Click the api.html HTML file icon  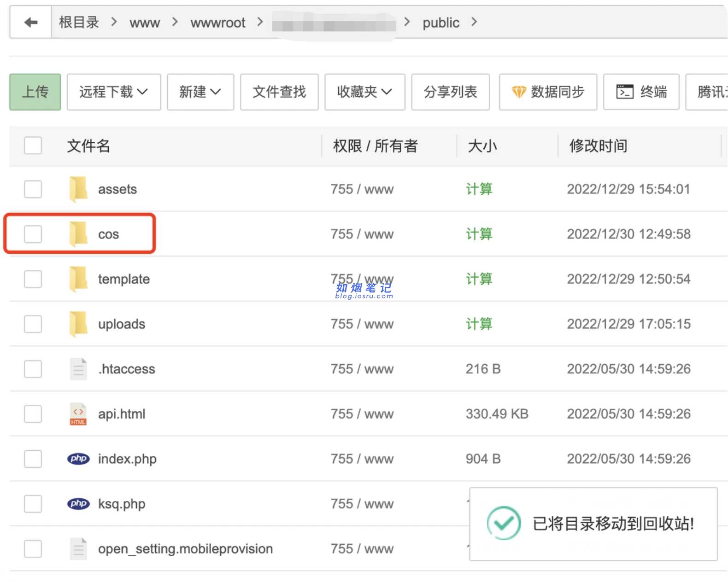(78, 414)
